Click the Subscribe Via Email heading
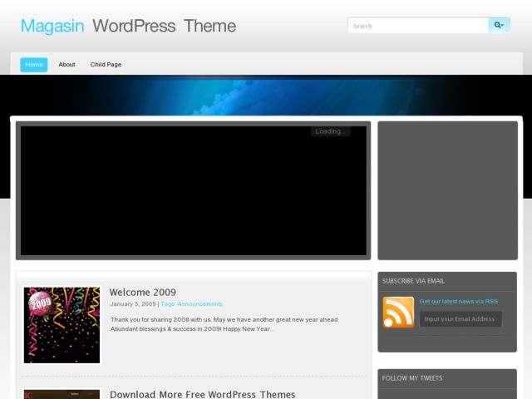 (x=413, y=281)
